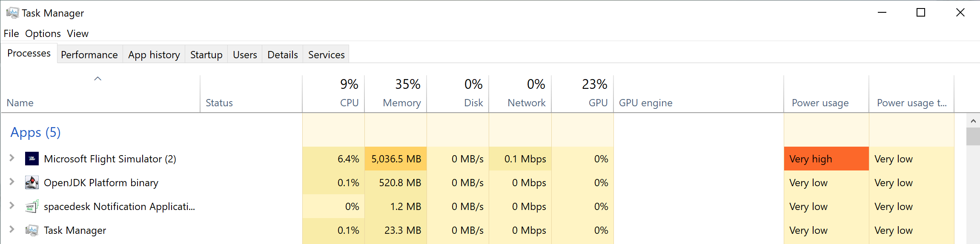Open the App history tab

pos(154,55)
